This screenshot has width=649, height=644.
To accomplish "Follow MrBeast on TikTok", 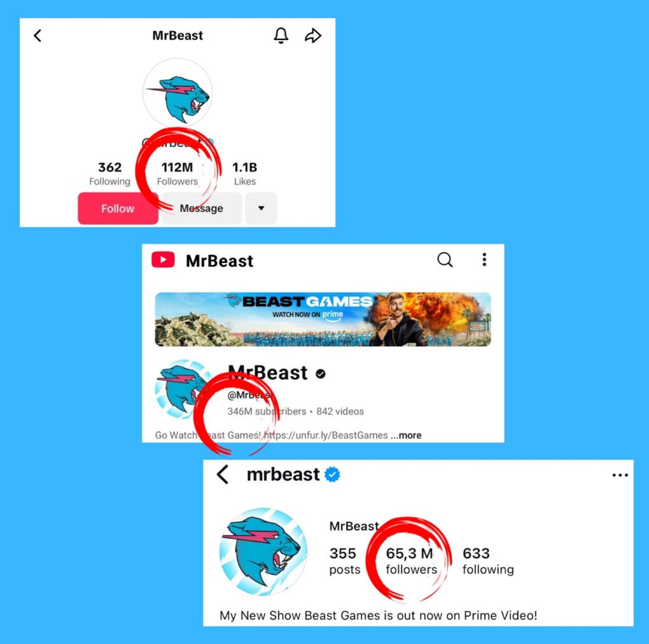I will pyautogui.click(x=118, y=208).
